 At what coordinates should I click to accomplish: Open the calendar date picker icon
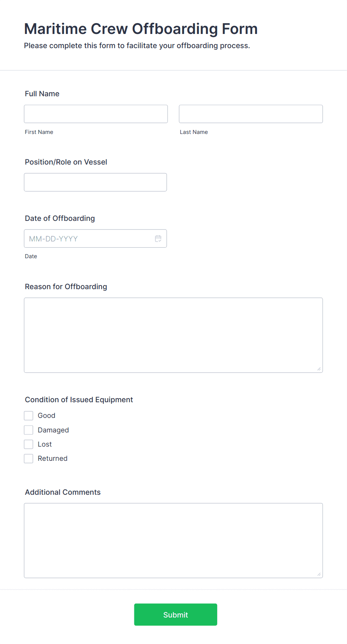click(158, 238)
